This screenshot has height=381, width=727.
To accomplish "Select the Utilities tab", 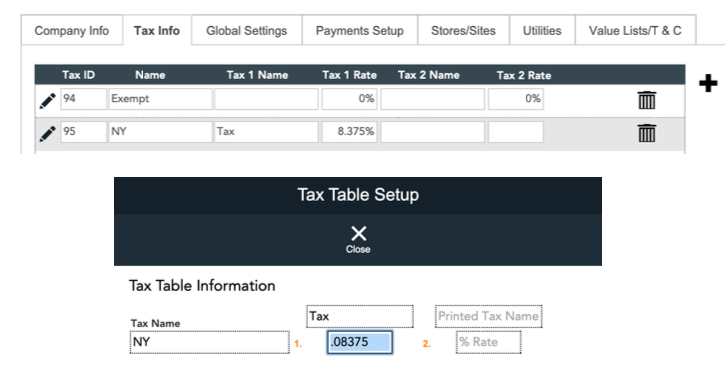I will (x=542, y=31).
